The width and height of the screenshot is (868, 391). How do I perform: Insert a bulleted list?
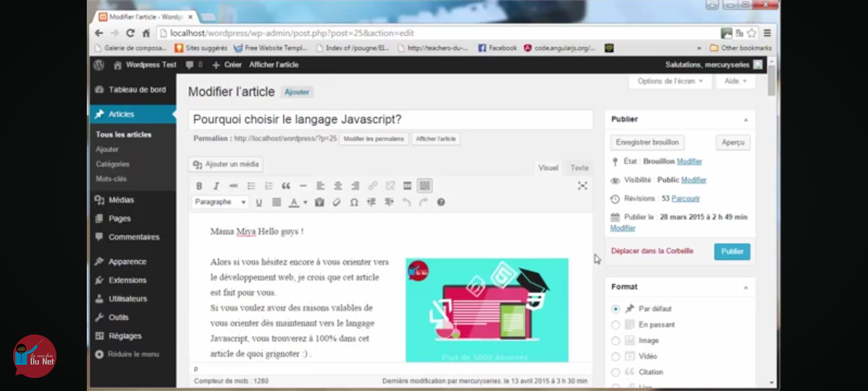pos(251,186)
